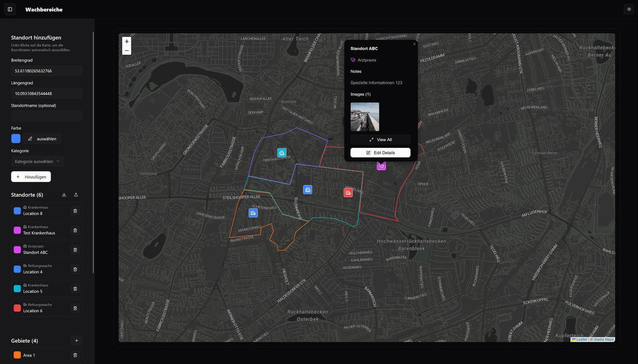Delete Location 5 using its trash icon
The image size is (638, 364).
point(75,288)
